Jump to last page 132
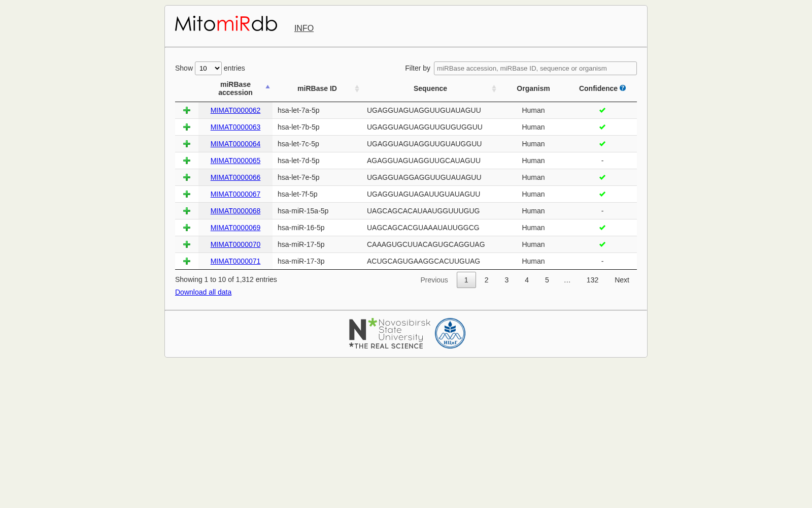 592,280
